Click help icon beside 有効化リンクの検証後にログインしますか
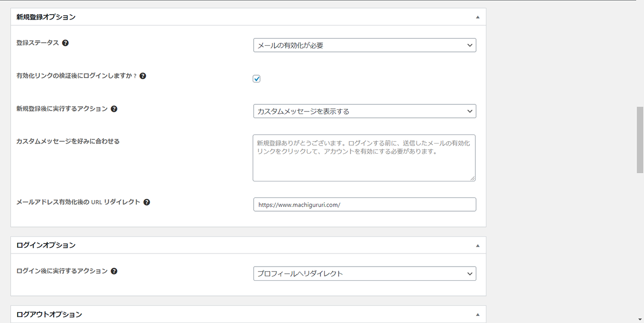The width and height of the screenshot is (644, 323). (x=143, y=76)
